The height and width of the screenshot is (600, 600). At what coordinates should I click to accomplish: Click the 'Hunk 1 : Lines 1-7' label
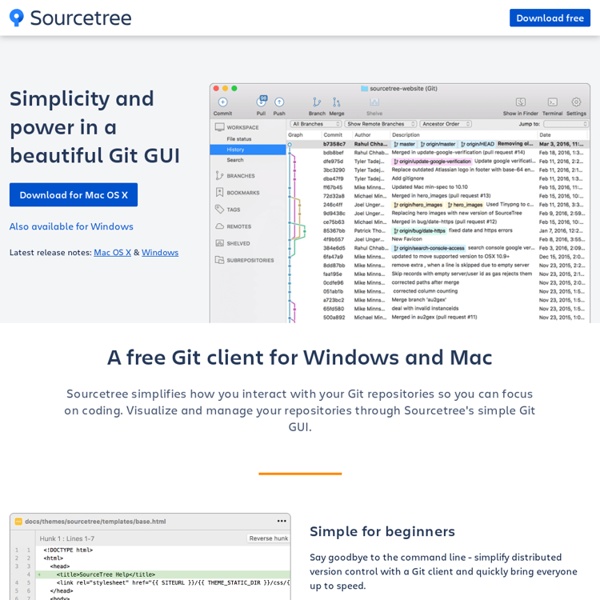[x=67, y=538]
